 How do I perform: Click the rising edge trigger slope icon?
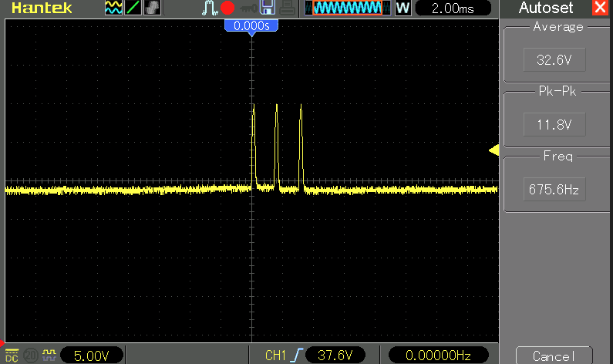point(297,355)
